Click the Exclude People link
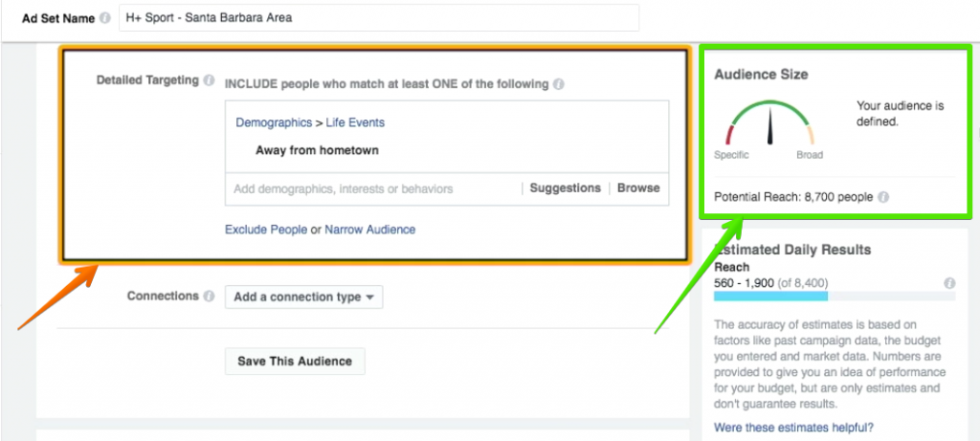 point(266,230)
